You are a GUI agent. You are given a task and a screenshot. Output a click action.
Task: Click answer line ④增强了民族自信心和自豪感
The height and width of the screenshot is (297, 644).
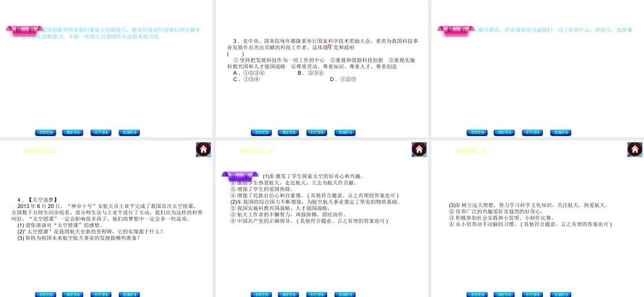[x=315, y=196]
